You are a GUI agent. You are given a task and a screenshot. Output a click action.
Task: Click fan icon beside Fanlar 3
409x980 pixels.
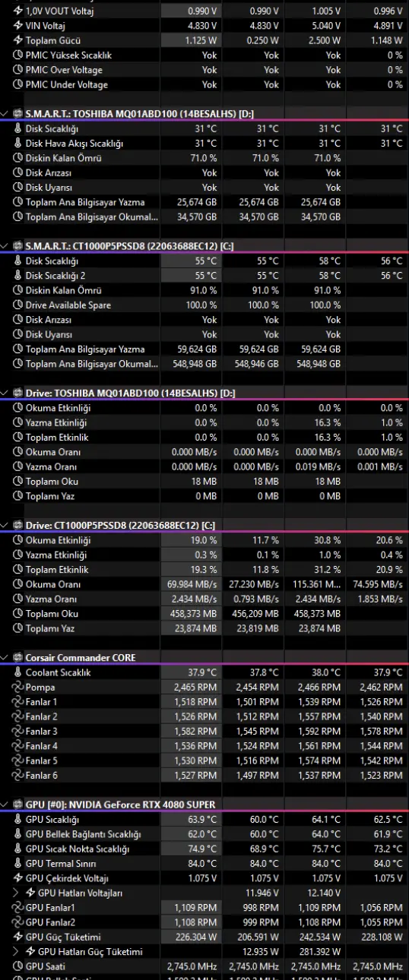19,731
